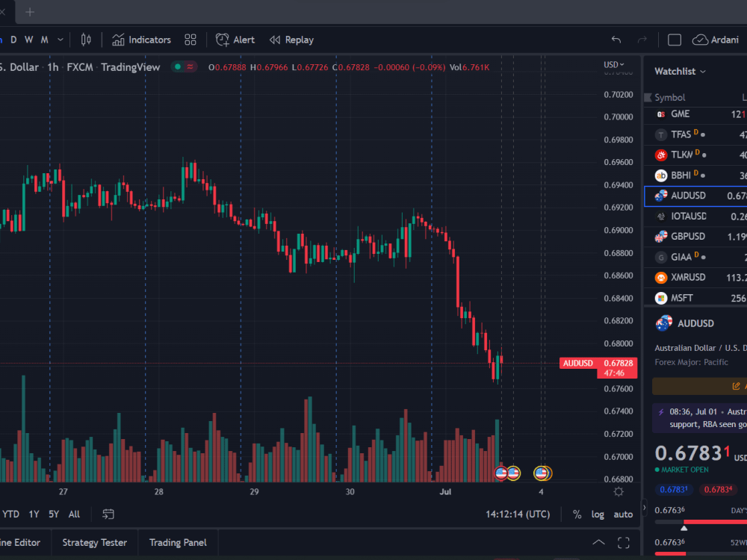The width and height of the screenshot is (747, 560).
Task: Open the 14:12:14 (UTC) timezone menu
Action: (x=518, y=514)
